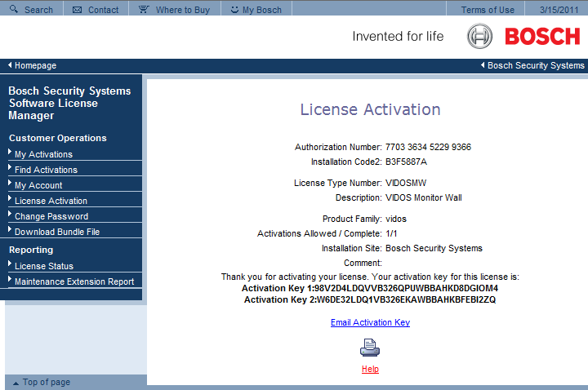Click triangle next to License Status
The image size is (588, 390).
pos(10,264)
